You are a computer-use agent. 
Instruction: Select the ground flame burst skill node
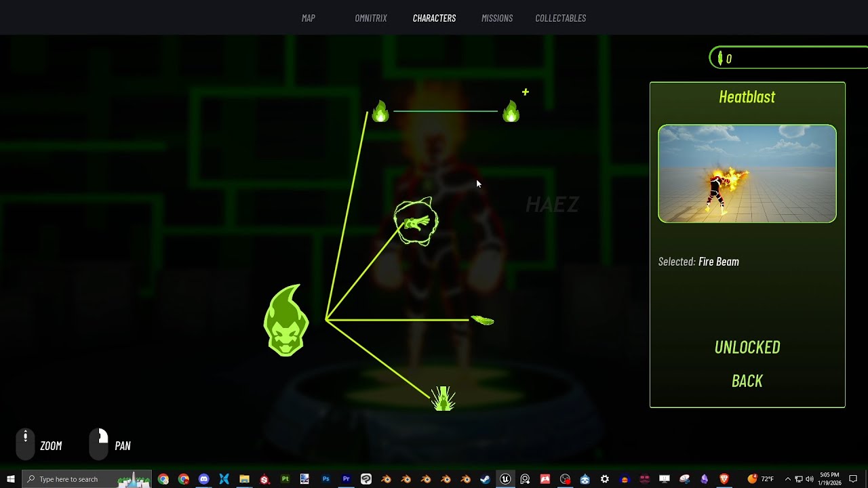[x=443, y=399]
